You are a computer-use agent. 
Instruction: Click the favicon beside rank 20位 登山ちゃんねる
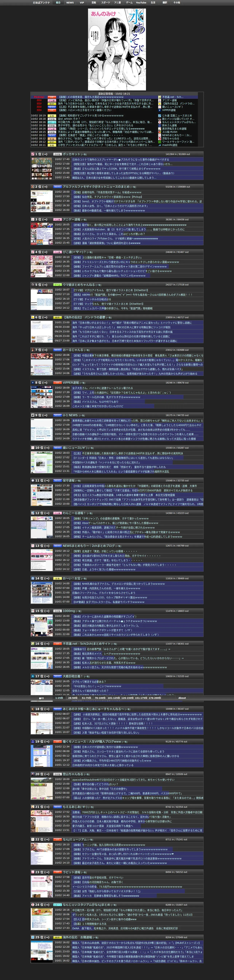[33, 774]
